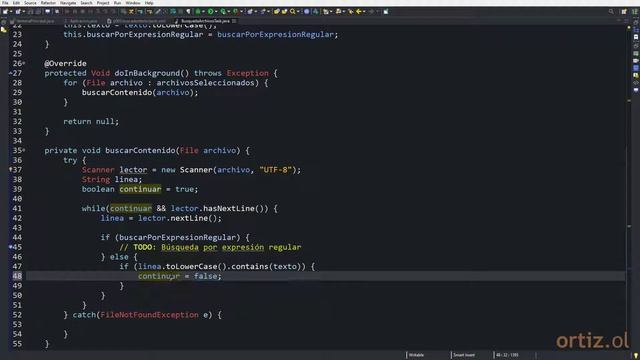Click the word doInBackground in line 27
Viewport: 640px width, 360px height.
[147, 73]
